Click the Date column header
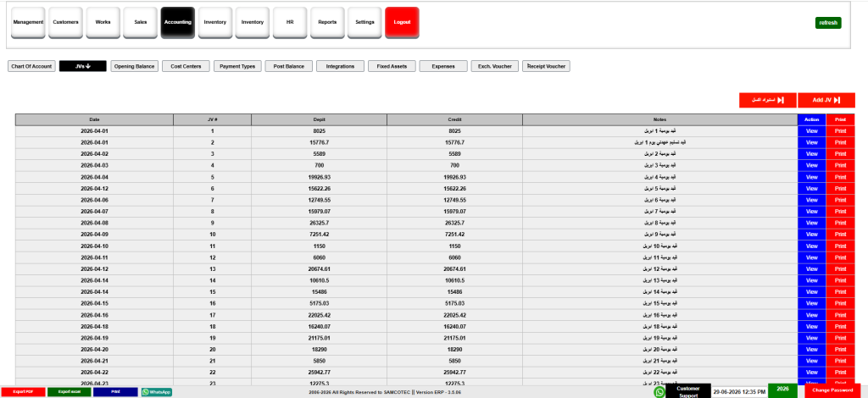 tap(94, 119)
